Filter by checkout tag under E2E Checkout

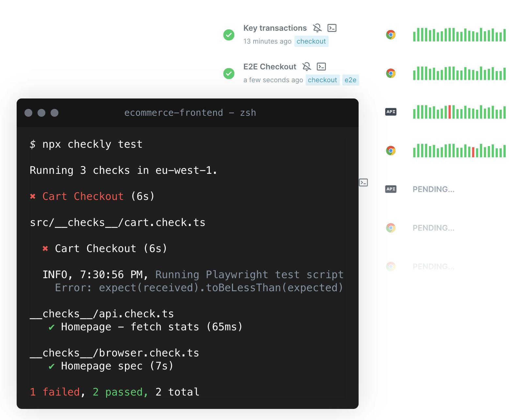pyautogui.click(x=322, y=80)
